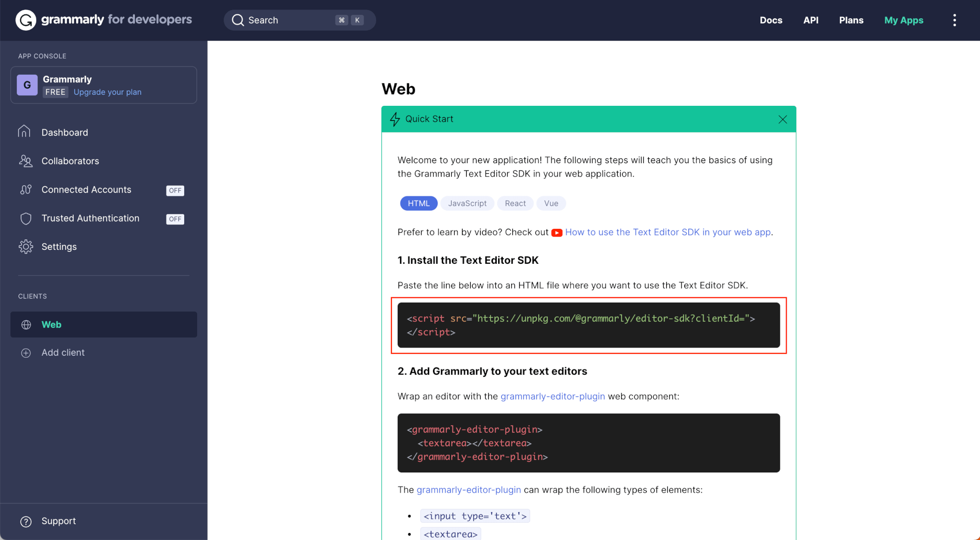The height and width of the screenshot is (540, 980).
Task: Close the Quick Start panel
Action: click(x=782, y=119)
